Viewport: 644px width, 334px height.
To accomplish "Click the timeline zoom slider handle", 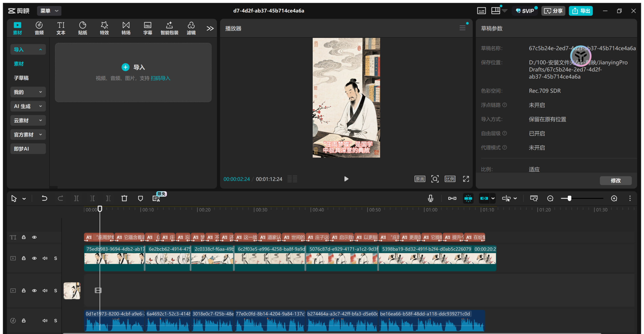I will click(569, 198).
